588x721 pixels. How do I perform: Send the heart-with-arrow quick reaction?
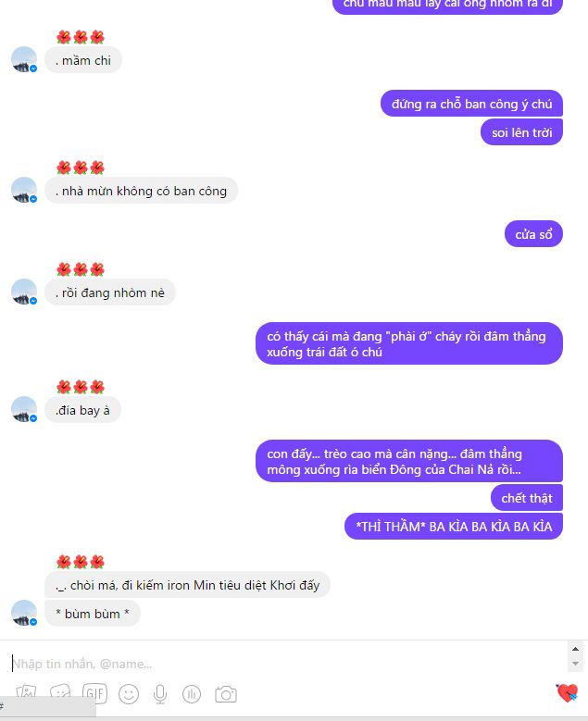point(567,692)
